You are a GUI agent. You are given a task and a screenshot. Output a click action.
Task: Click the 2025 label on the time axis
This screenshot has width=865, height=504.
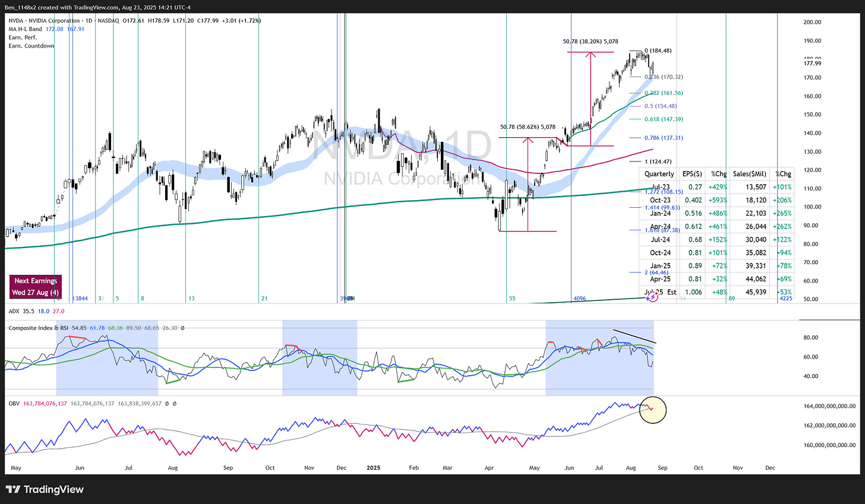point(373,468)
